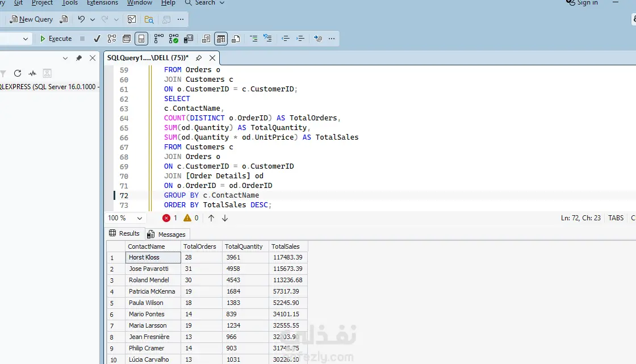Click Activity Monitor icon in Object Explorer
The image size is (636, 364).
pyautogui.click(x=32, y=73)
